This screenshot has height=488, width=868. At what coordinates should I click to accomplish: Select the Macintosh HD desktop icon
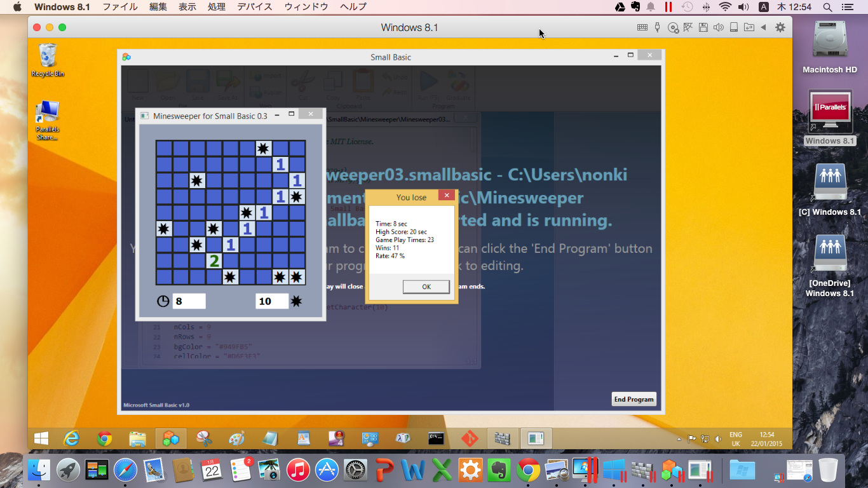pos(830,47)
